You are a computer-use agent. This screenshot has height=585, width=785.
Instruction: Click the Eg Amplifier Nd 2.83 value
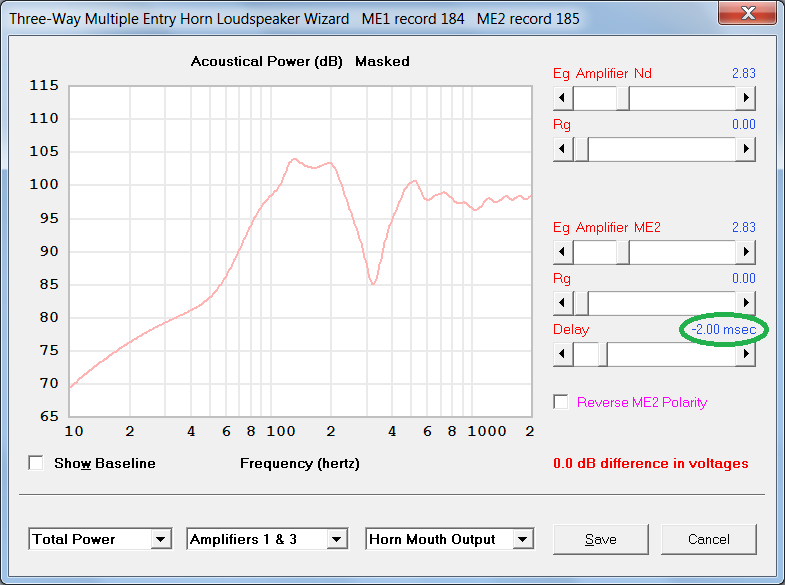[743, 74]
